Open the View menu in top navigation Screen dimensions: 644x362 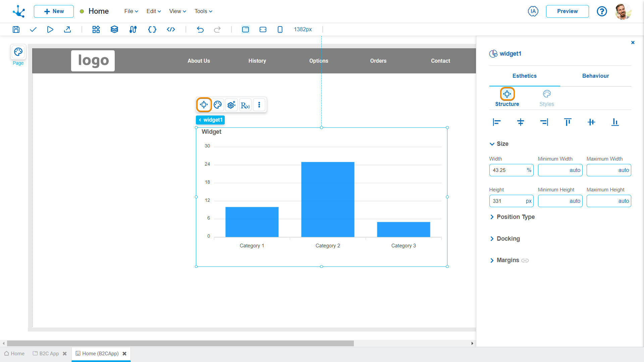(x=177, y=11)
